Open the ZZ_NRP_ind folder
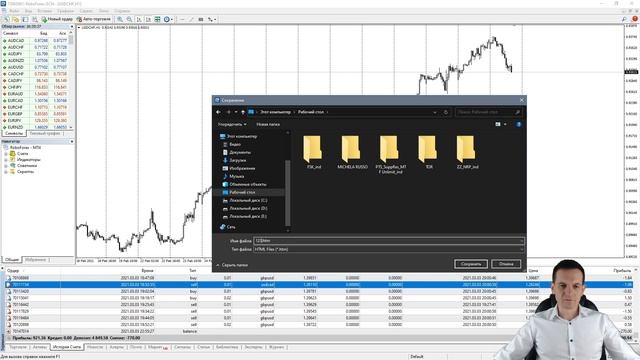 pos(467,152)
